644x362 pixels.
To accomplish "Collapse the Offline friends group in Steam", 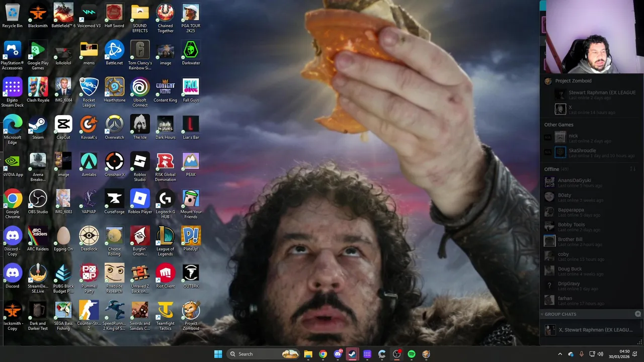I will pyautogui.click(x=551, y=169).
